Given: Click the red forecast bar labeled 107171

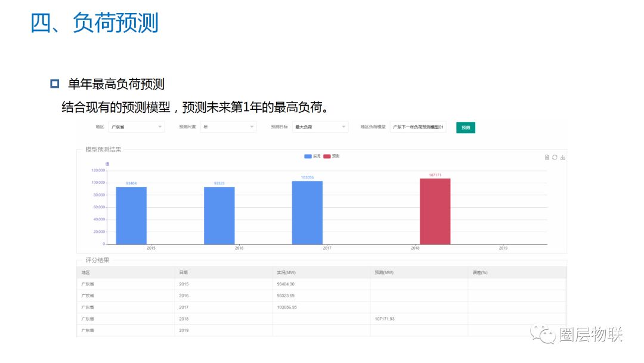Looking at the screenshot, I should (x=435, y=211).
